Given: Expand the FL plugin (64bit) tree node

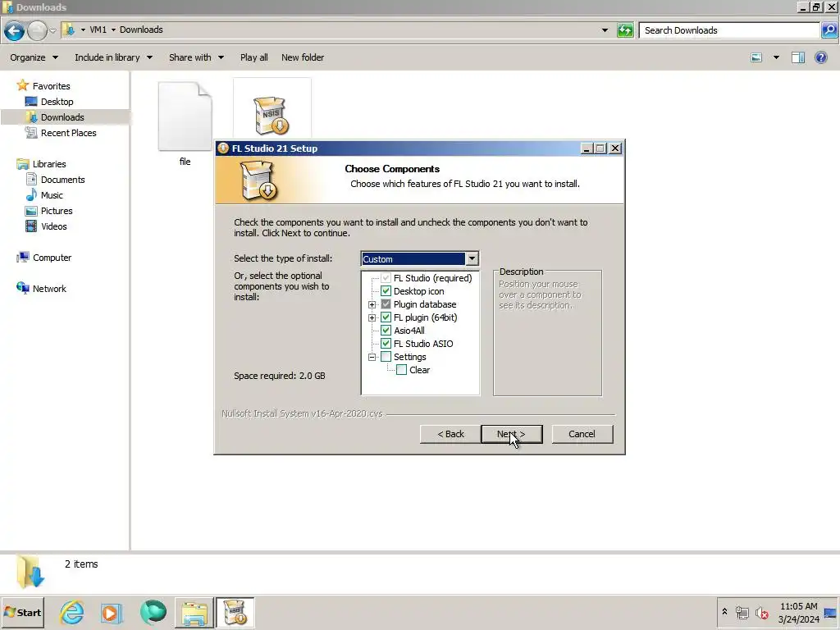Looking at the screenshot, I should pyautogui.click(x=372, y=317).
